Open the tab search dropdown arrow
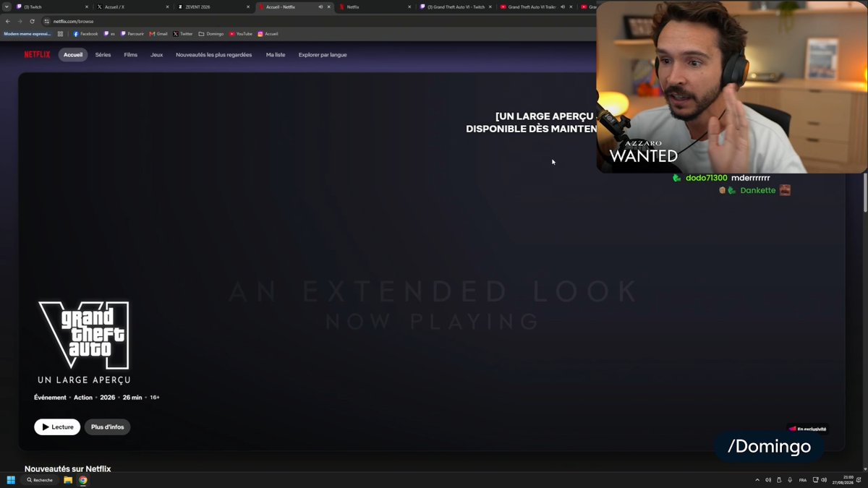Image resolution: width=868 pixels, height=488 pixels. [x=7, y=7]
